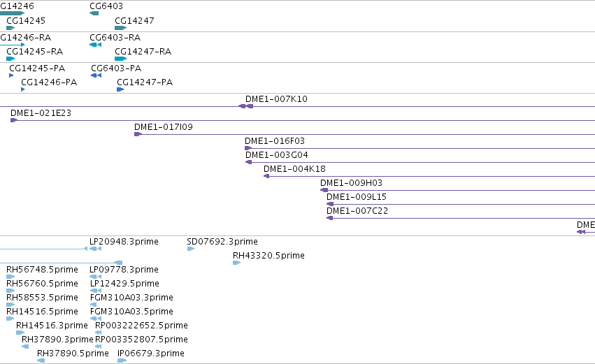Click the IP06679.3prime EST glyph
Screen dimensions: 595x364
pos(122,361)
